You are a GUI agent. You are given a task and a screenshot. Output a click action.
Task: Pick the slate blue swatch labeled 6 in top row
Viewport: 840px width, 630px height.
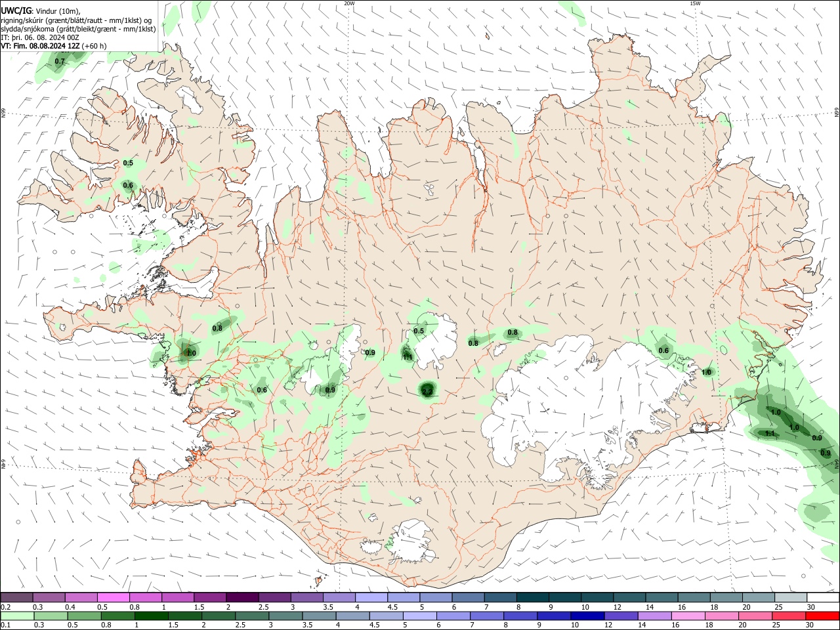[x=469, y=598]
